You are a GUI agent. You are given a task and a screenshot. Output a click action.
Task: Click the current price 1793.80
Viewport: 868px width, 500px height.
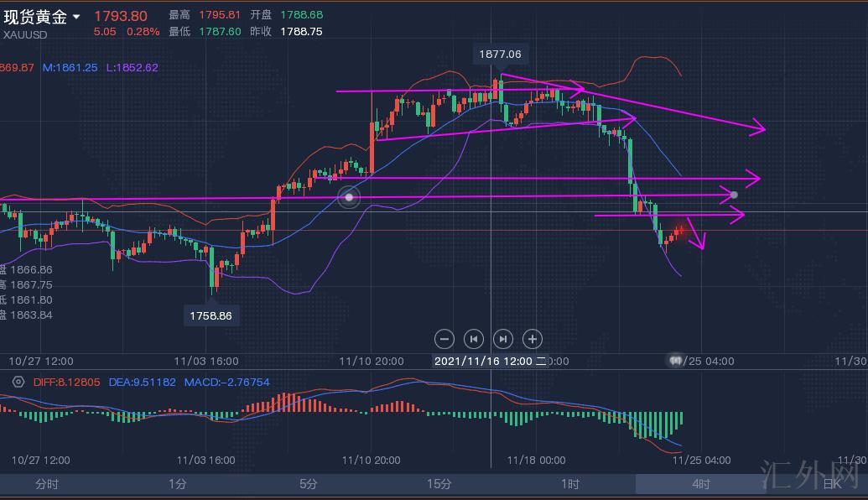121,16
